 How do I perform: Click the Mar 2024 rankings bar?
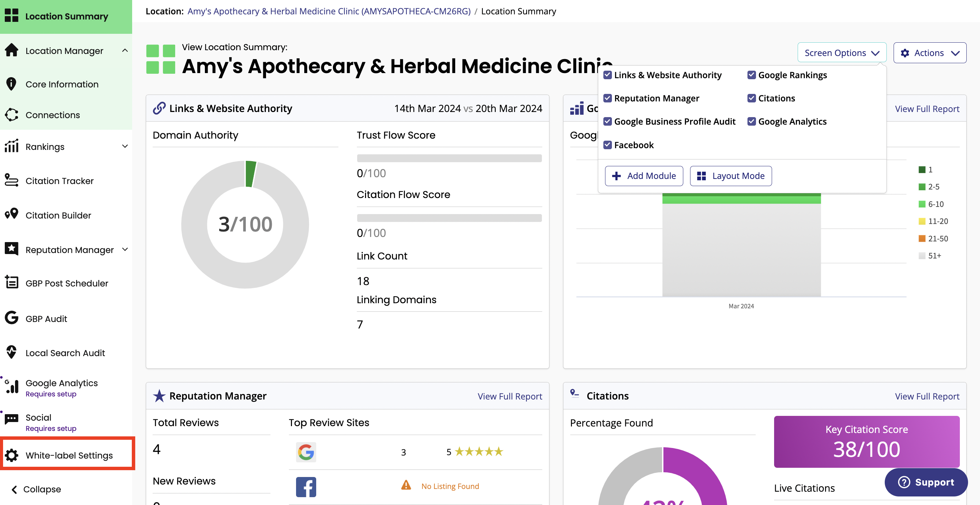(741, 245)
